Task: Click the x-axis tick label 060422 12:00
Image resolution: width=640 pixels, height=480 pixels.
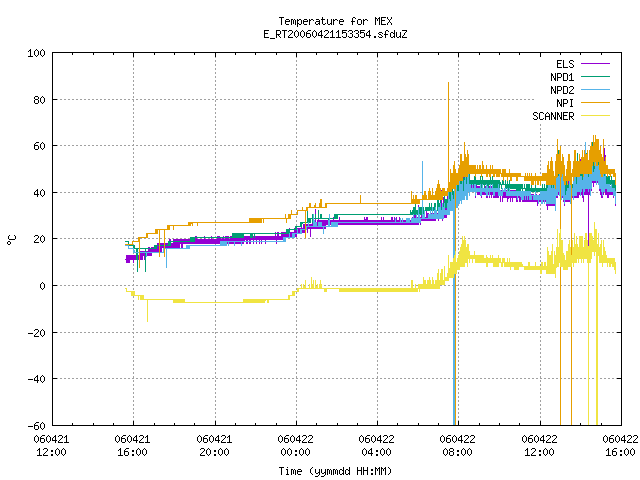Action: tap(540, 446)
